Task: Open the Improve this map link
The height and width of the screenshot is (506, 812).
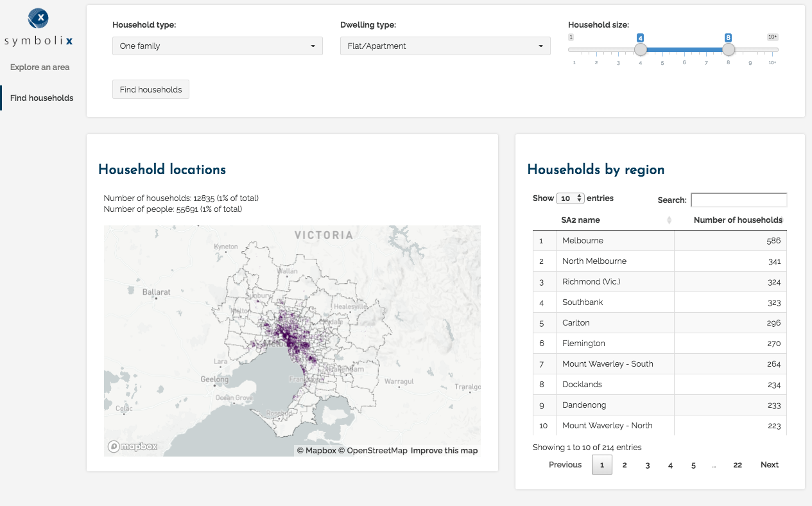Action: click(444, 451)
